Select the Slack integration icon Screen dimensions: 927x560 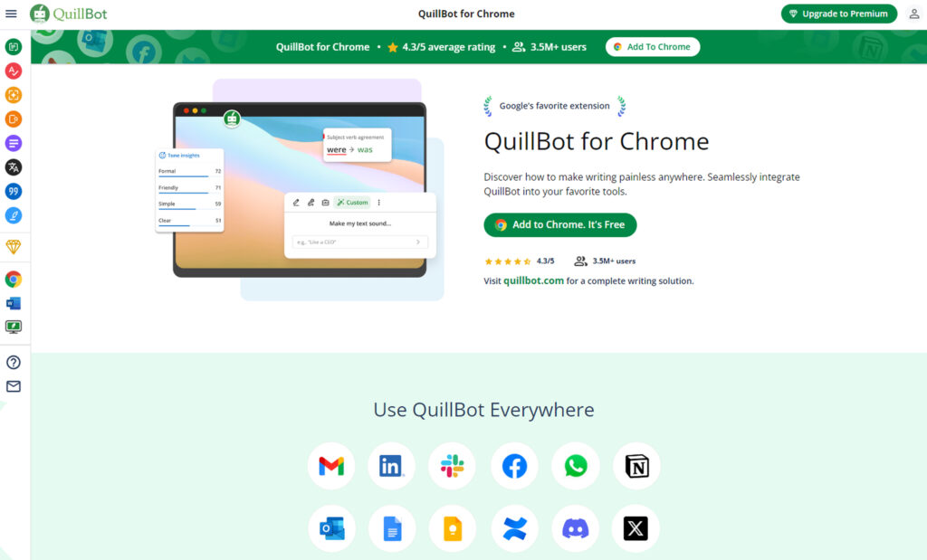point(453,466)
